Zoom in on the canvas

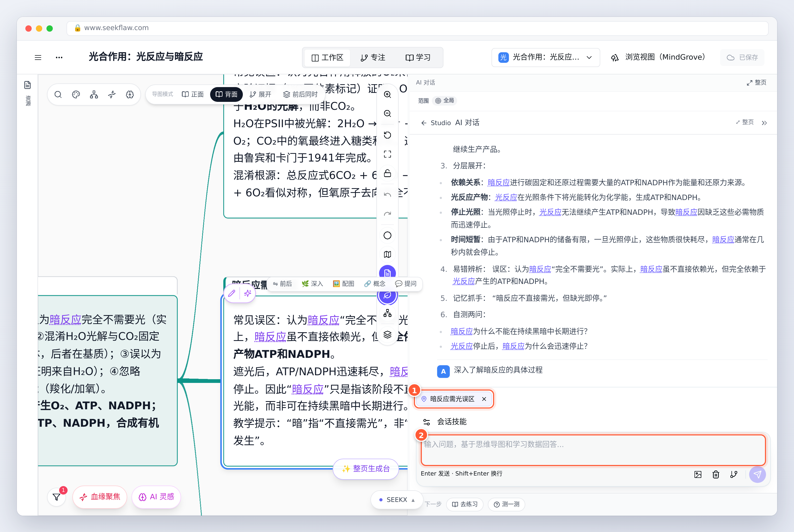click(x=387, y=94)
